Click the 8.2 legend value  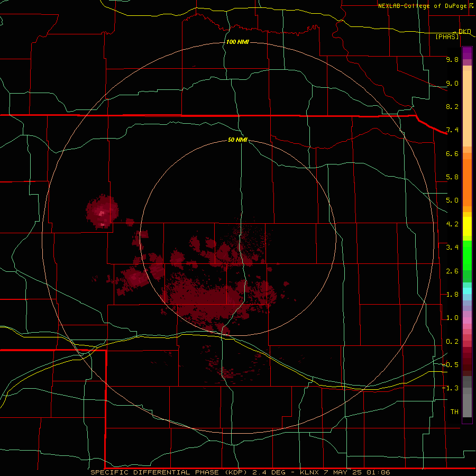(452, 106)
